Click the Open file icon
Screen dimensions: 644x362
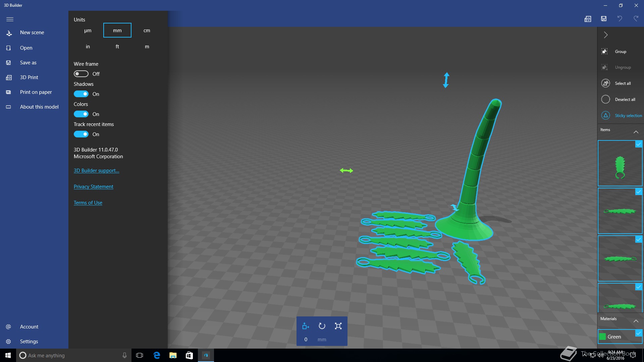(9, 48)
